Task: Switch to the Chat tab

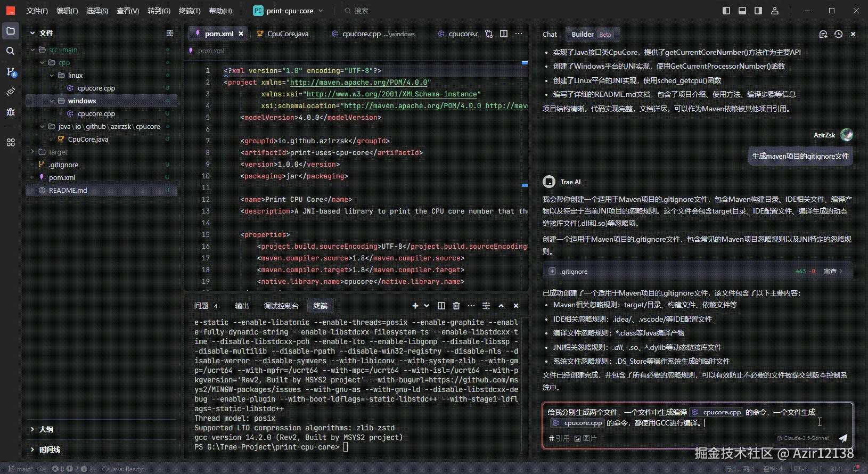Action: click(x=550, y=34)
